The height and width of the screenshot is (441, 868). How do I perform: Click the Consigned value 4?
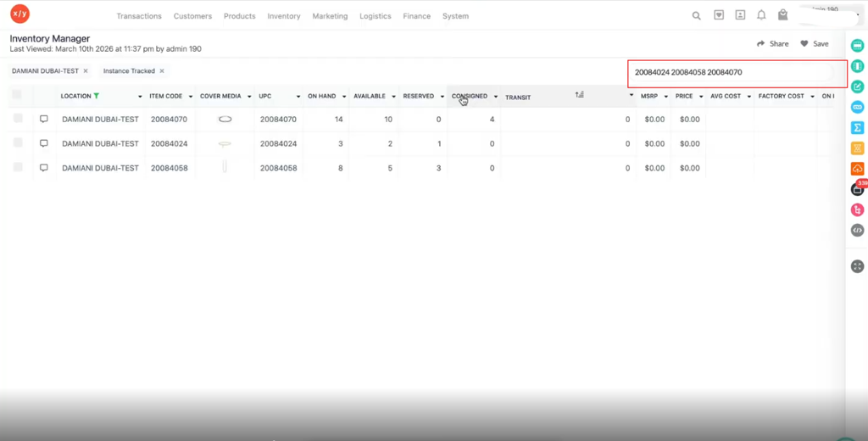492,119
